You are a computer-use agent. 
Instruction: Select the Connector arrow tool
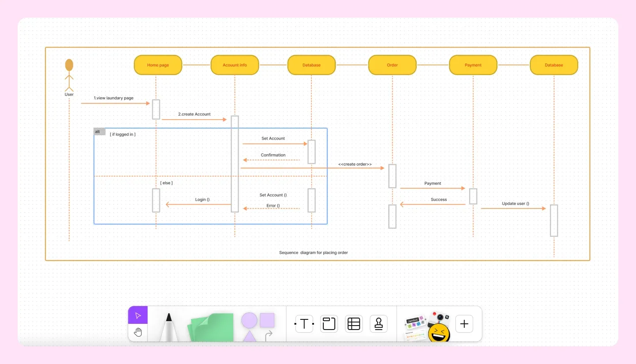pyautogui.click(x=269, y=334)
